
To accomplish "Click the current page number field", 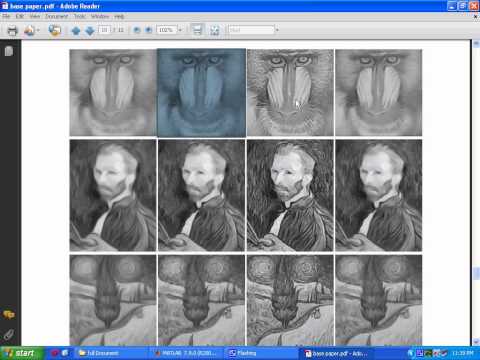I will pyautogui.click(x=104, y=30).
